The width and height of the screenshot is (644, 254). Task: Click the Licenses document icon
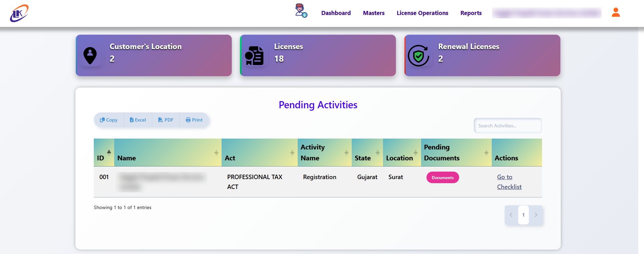tap(254, 56)
